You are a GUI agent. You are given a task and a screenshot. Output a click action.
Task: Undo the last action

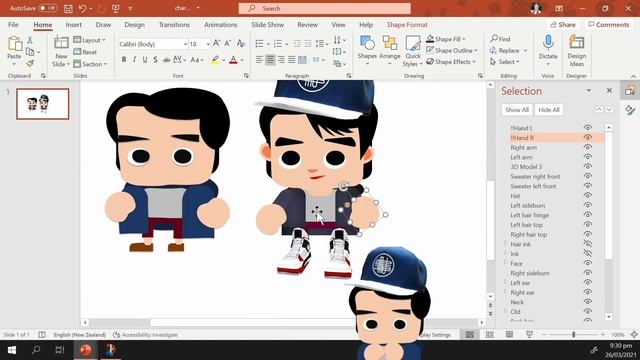[x=83, y=8]
